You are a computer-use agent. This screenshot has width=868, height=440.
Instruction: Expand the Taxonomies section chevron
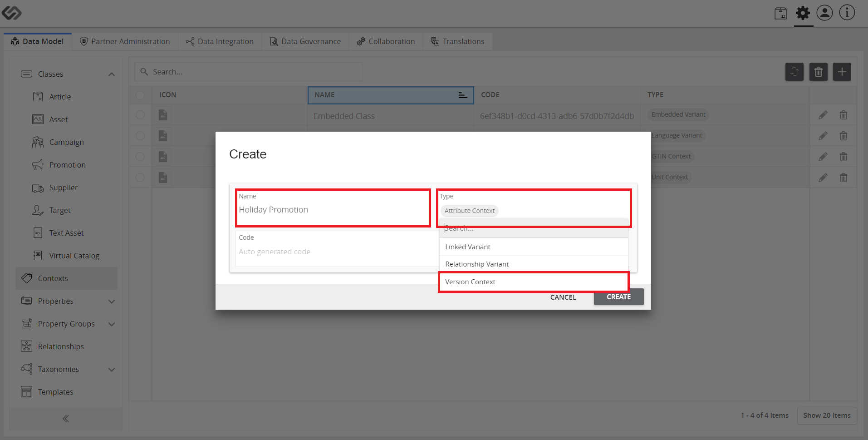112,369
